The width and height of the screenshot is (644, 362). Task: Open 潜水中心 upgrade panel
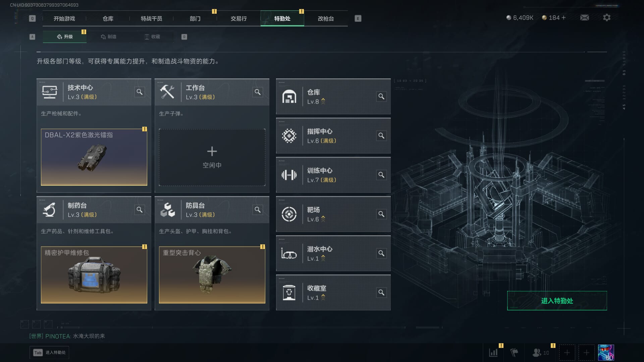pyautogui.click(x=333, y=253)
